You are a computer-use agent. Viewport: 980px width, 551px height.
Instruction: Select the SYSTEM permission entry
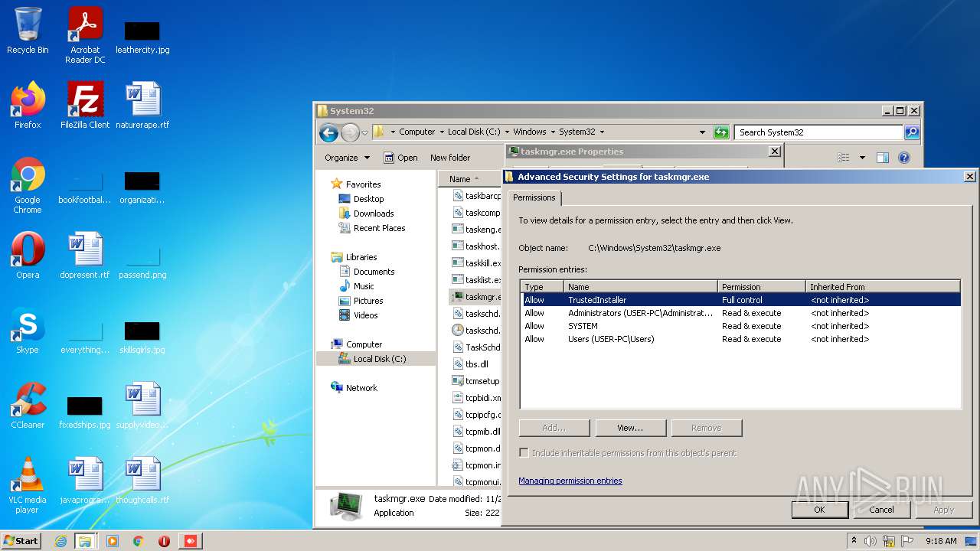pyautogui.click(x=740, y=326)
